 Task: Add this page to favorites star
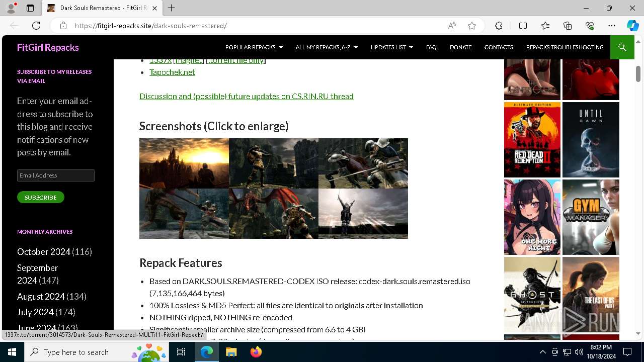[x=472, y=26]
